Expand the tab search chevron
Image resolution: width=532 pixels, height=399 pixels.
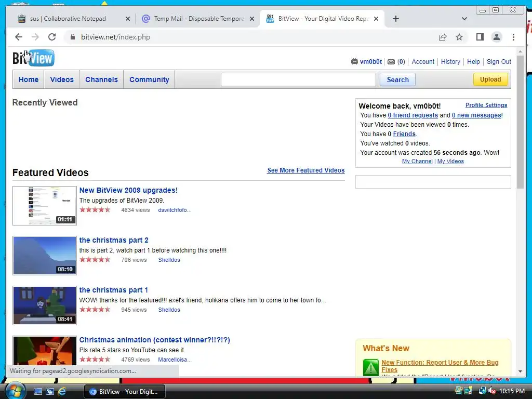[x=464, y=19]
